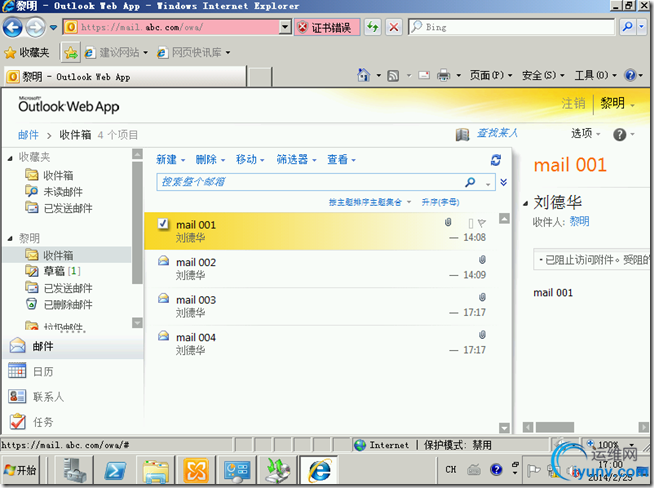
Task: Collapse the 收藏夹 folder tree group
Action: 10,158
